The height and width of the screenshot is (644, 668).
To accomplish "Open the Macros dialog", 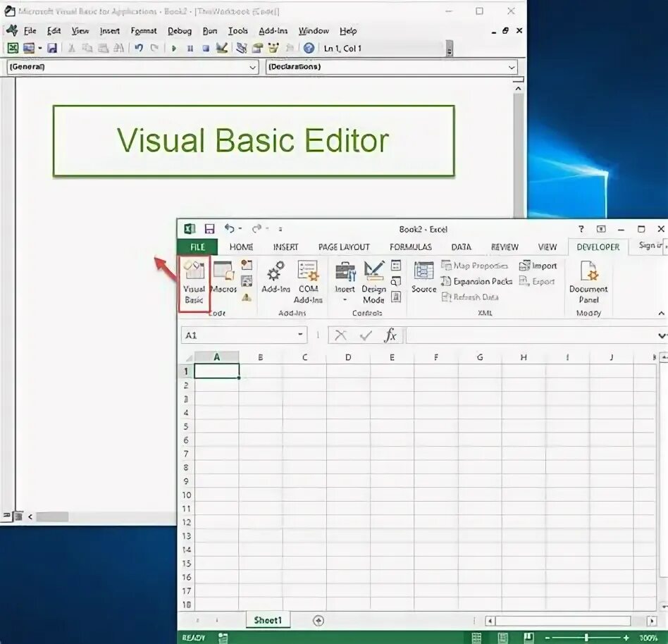I will [224, 280].
